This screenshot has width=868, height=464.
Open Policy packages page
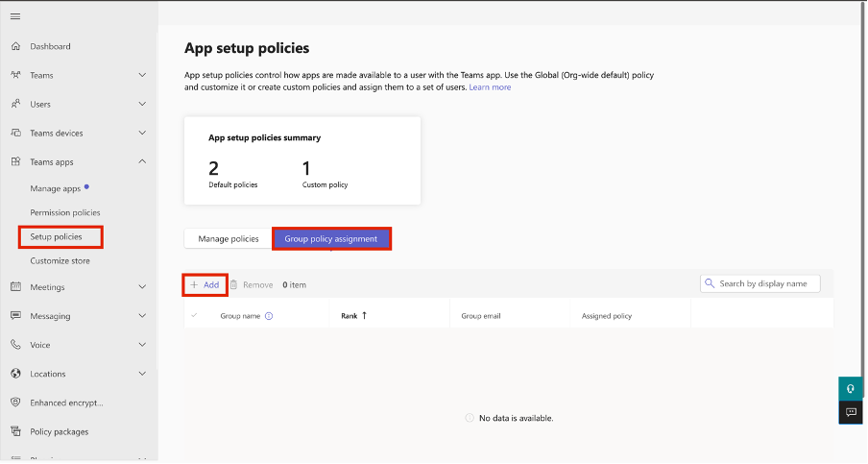click(x=60, y=431)
